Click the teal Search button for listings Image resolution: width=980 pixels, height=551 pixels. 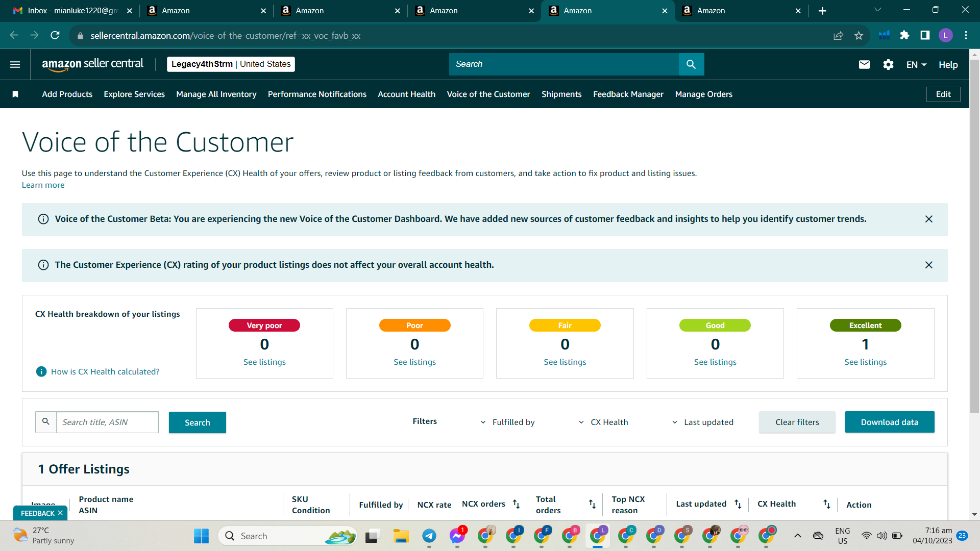197,422
